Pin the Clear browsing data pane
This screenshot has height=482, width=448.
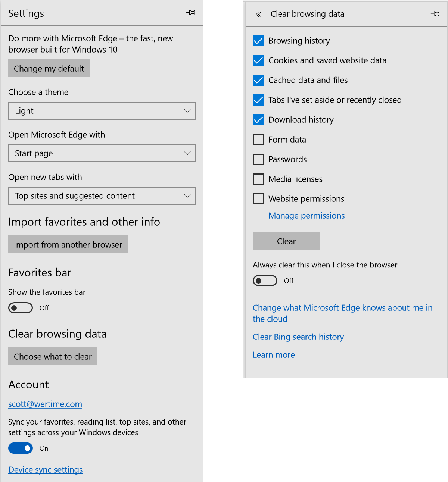435,14
